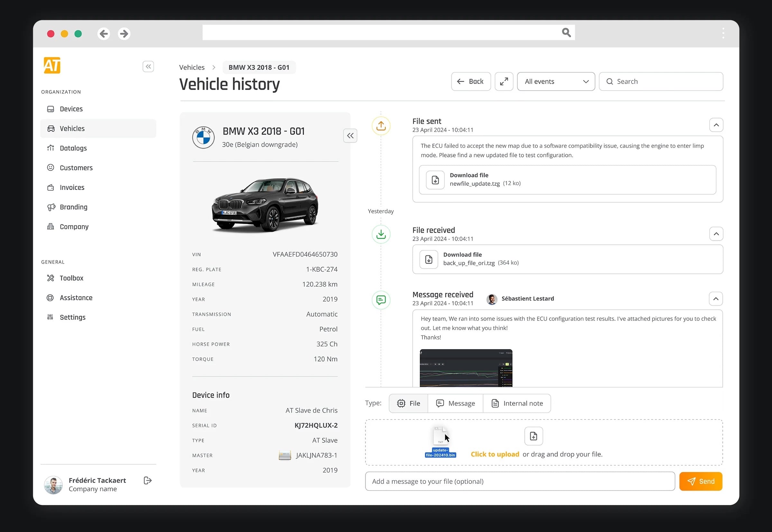Go to Customers page
This screenshot has width=772, height=532.
[x=98, y=168]
